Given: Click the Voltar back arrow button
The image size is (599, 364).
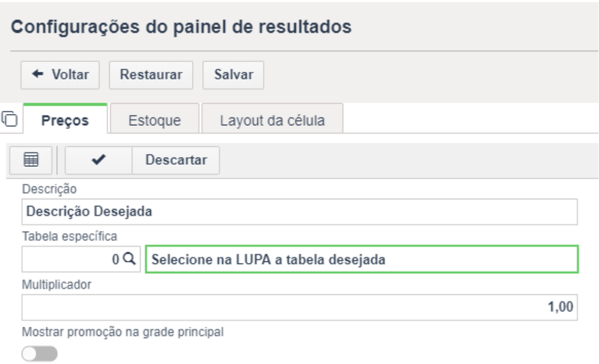Looking at the screenshot, I should pyautogui.click(x=59, y=75).
